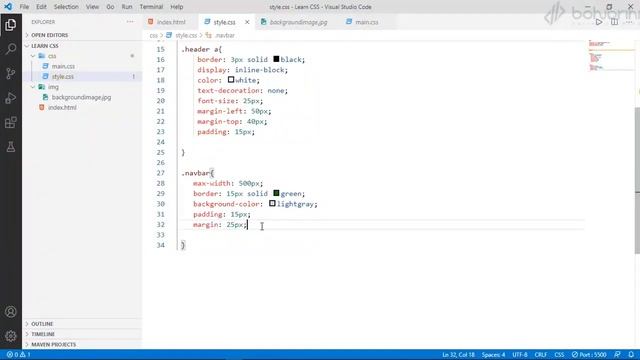Click the black color swatch on line 16
This screenshot has height=360, width=640.
tap(276, 59)
